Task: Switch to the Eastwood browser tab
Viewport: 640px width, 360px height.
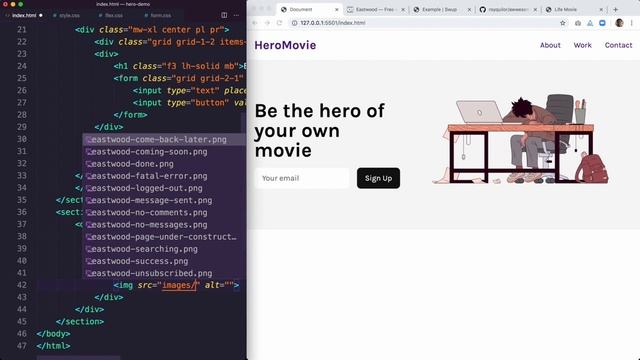Action: coord(375,9)
